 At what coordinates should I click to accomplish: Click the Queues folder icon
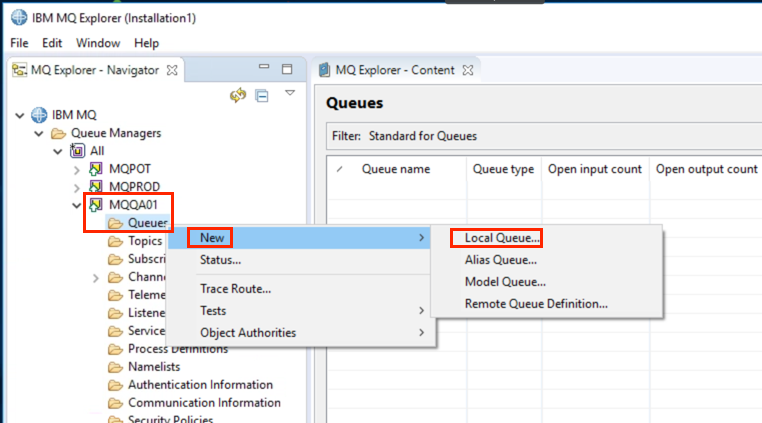coord(115,223)
